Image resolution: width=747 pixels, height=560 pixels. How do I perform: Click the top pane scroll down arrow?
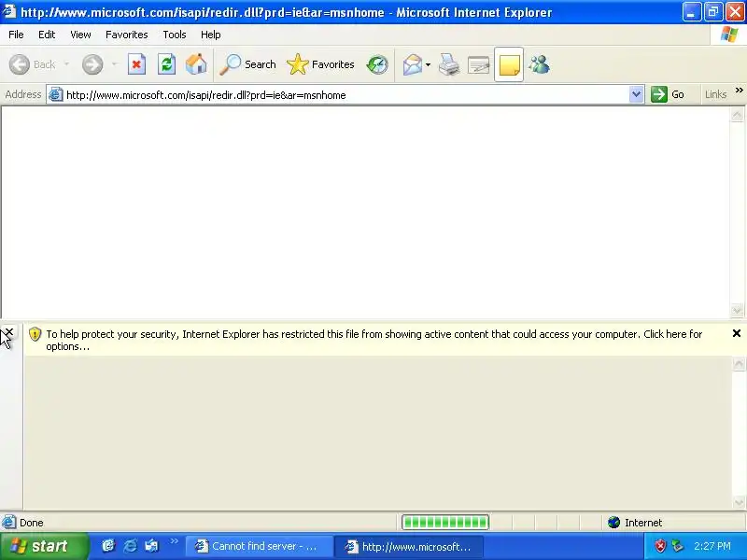pos(737,310)
